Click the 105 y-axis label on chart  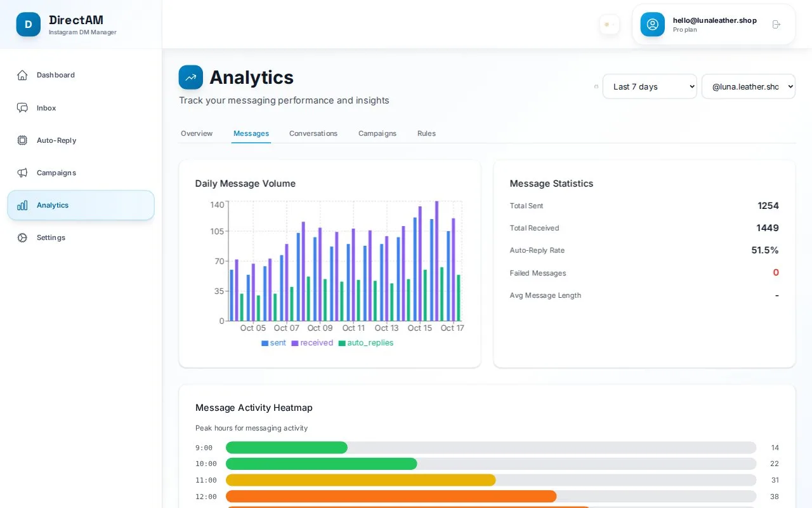217,231
